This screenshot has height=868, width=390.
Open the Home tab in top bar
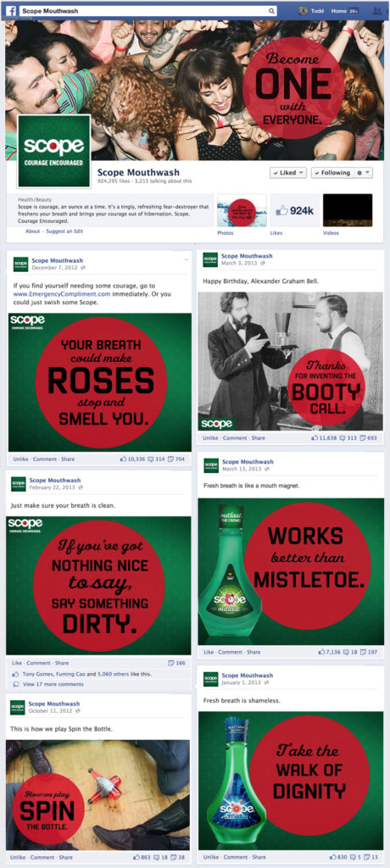339,10
